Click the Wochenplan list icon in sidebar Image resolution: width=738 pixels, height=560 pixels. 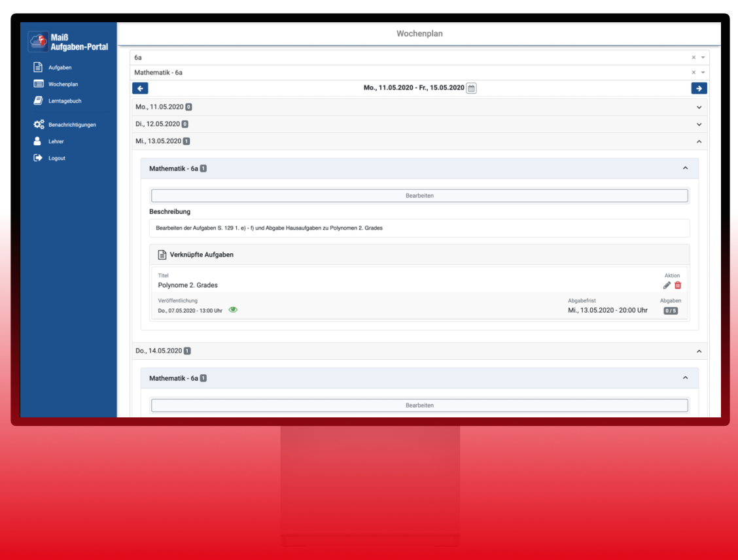(x=39, y=84)
